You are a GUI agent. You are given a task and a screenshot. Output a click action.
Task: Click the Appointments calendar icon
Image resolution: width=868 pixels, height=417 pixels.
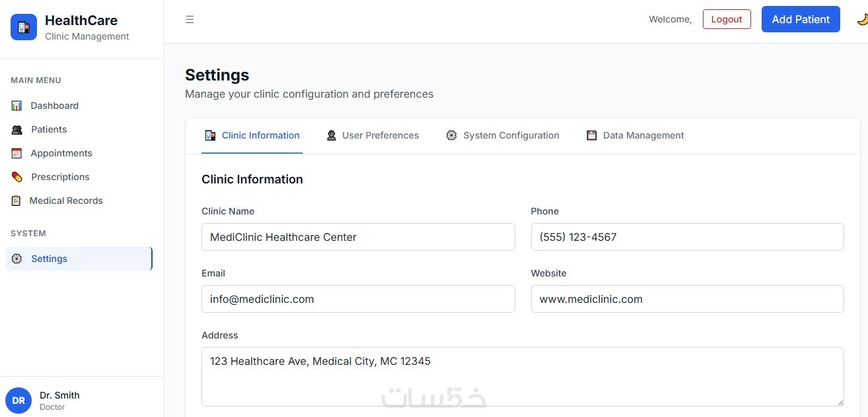(17, 153)
